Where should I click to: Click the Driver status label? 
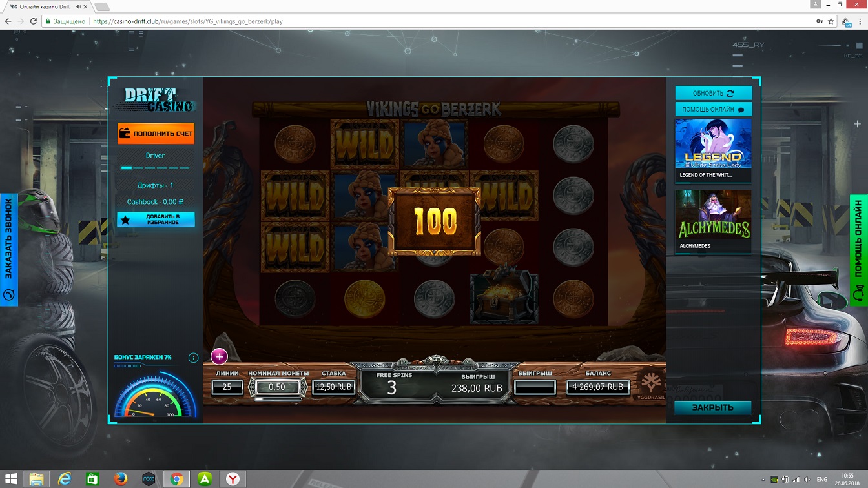pos(155,156)
